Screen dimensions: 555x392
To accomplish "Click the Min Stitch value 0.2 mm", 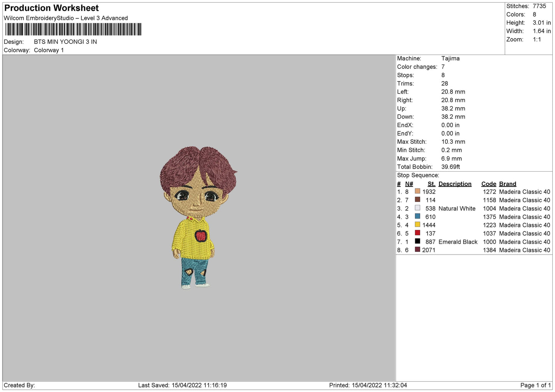I will click(451, 150).
